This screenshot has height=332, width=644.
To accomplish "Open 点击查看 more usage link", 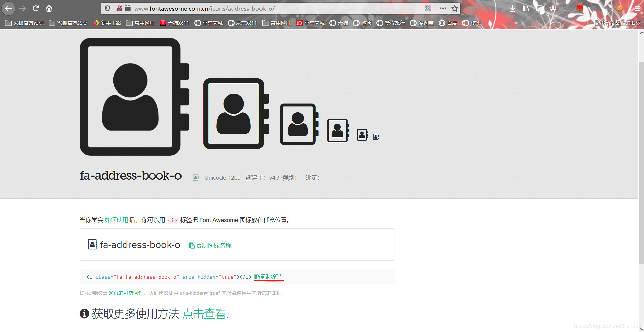I will pos(204,314).
